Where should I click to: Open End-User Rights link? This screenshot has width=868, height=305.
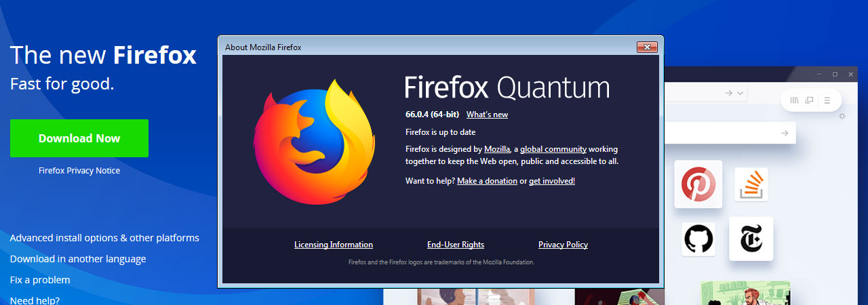(456, 245)
